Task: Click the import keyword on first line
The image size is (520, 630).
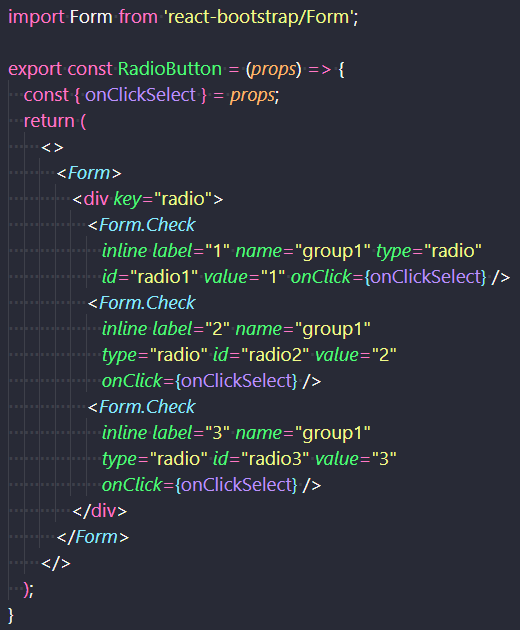Action: [x=36, y=18]
